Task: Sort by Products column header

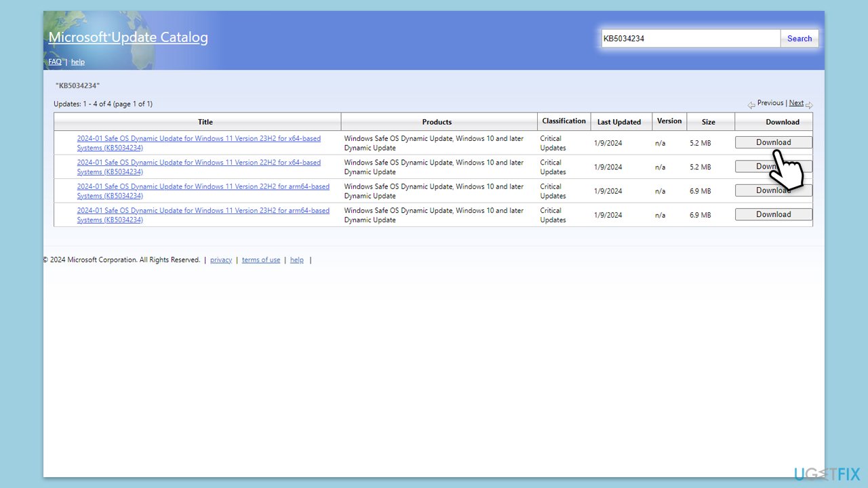Action: pos(437,122)
